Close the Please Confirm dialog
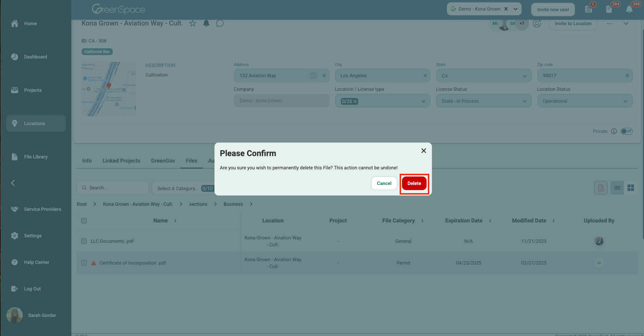Screen dimensions: 644x336 423,151
